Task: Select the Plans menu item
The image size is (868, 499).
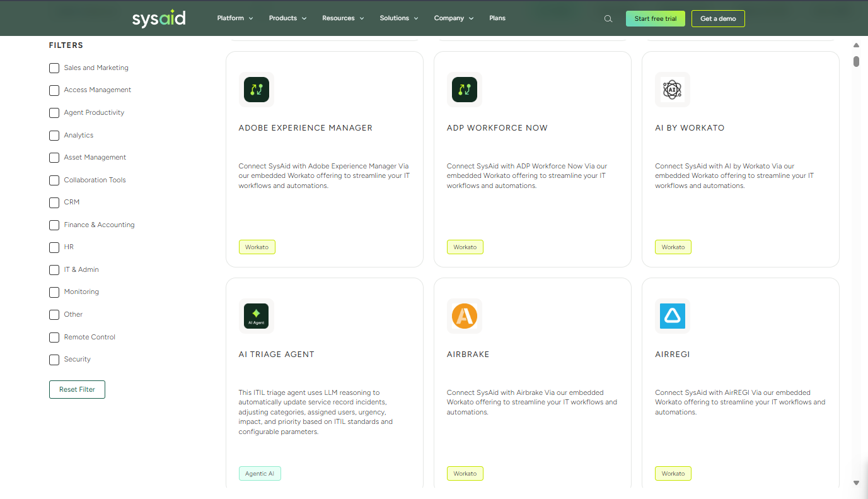Action: click(497, 18)
